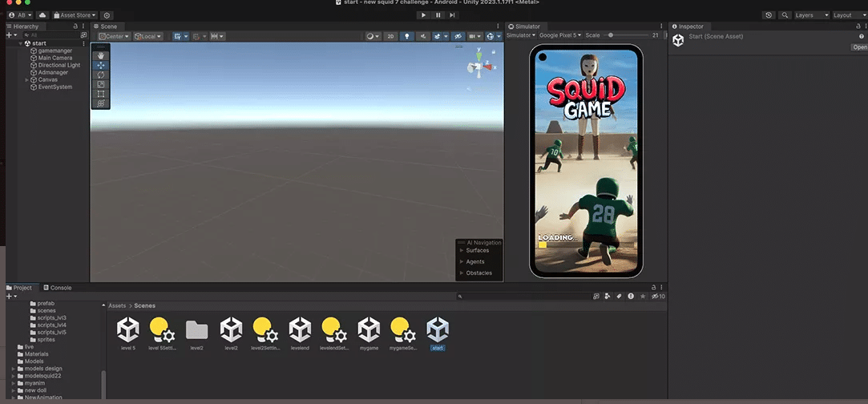
Task: Click Assets in the breadcrumb path
Action: click(x=117, y=305)
